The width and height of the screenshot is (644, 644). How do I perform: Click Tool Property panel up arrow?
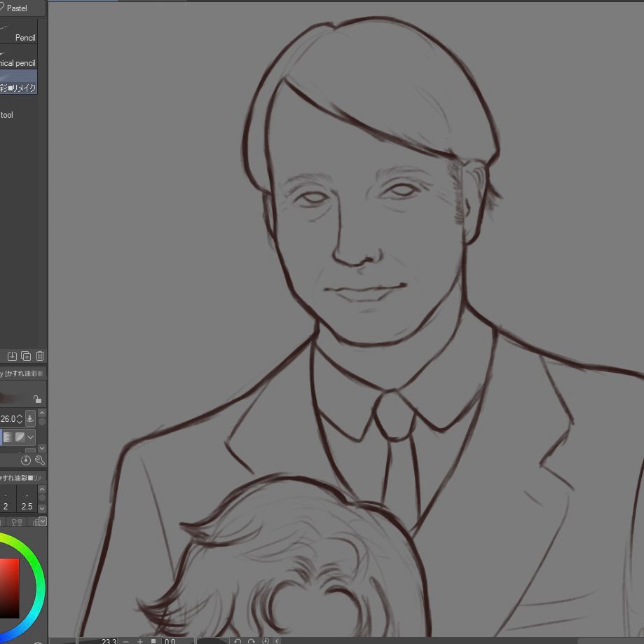[42, 412]
